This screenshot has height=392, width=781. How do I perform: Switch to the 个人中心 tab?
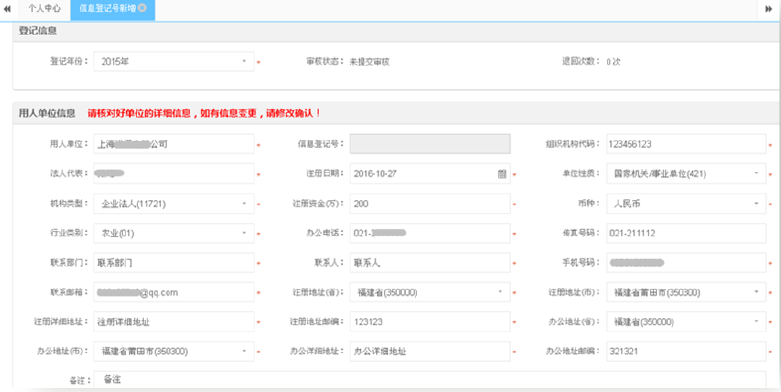(44, 9)
